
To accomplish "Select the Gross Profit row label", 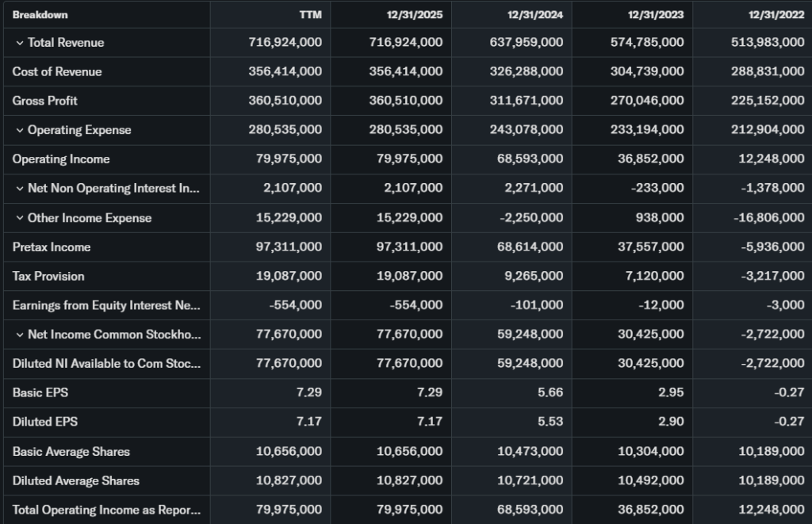I will (x=45, y=101).
